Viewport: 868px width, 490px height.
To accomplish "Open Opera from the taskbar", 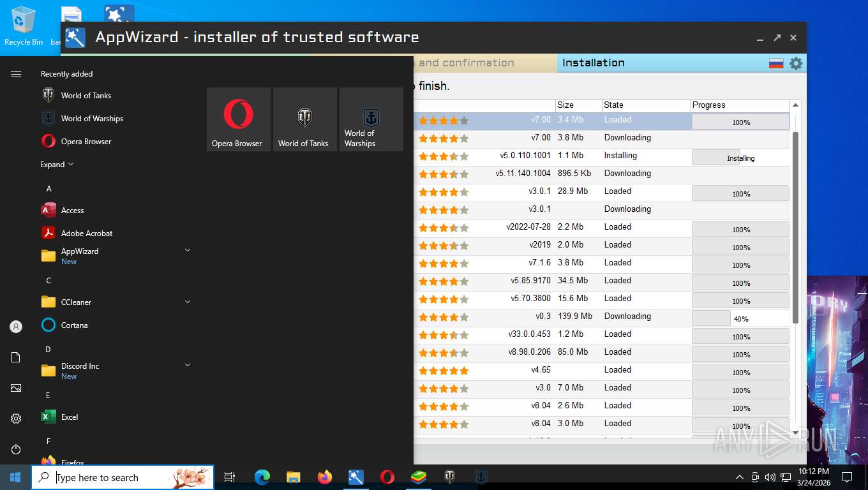I will (x=387, y=477).
